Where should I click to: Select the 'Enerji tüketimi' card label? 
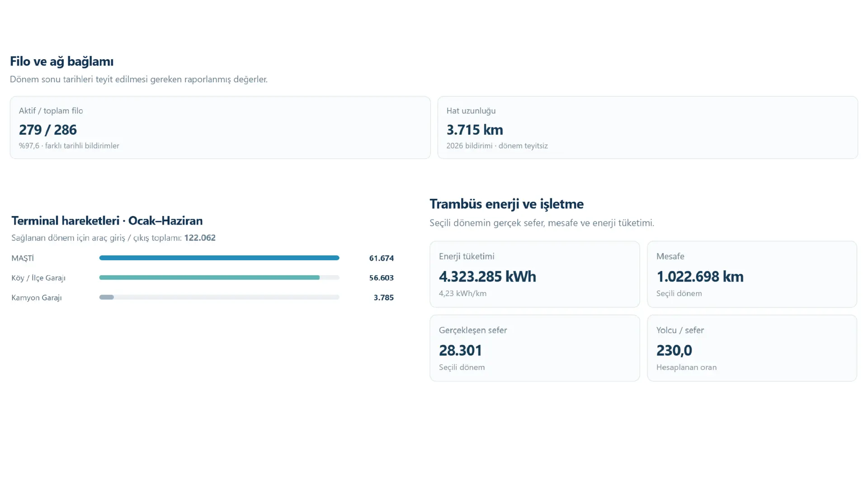tap(467, 256)
